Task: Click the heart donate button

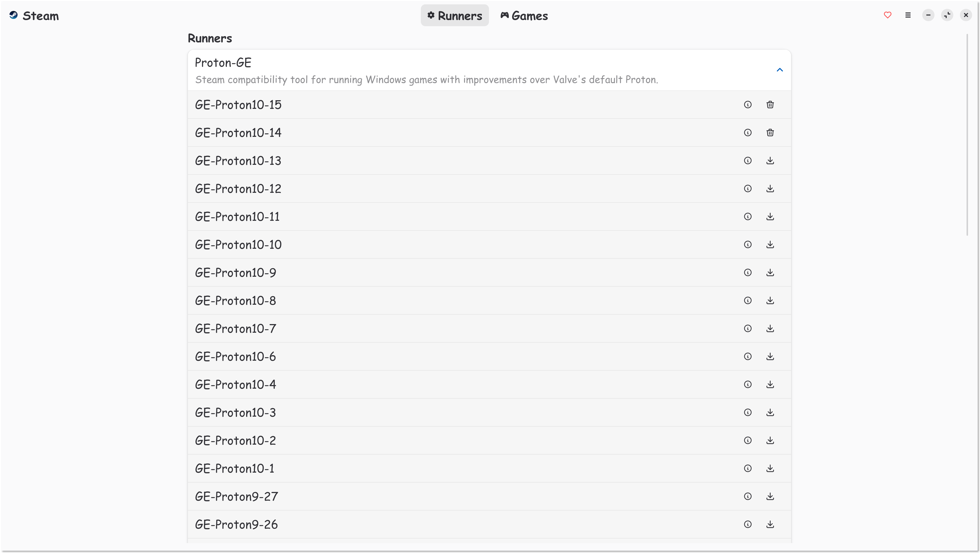Action: pyautogui.click(x=887, y=15)
